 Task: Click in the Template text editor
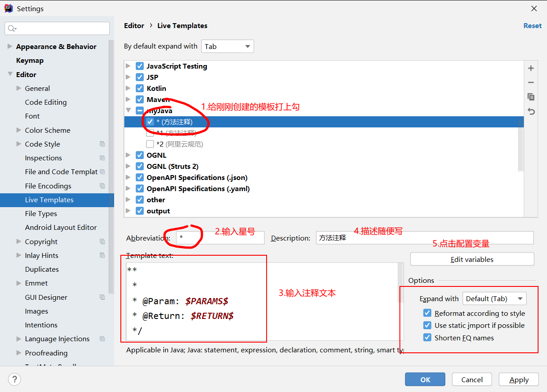coord(262,302)
